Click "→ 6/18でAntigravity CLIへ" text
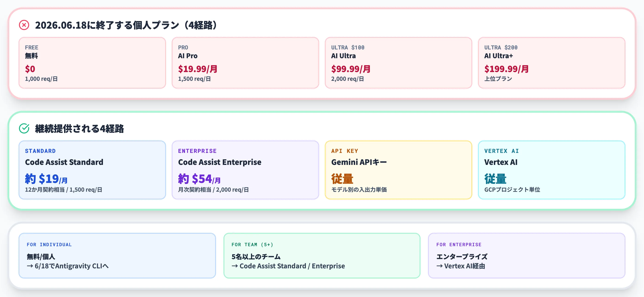This screenshot has width=644, height=297. click(x=68, y=266)
